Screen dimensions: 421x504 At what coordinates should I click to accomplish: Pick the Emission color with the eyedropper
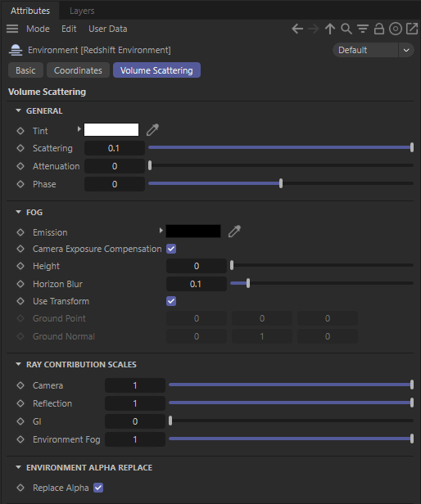[234, 231]
